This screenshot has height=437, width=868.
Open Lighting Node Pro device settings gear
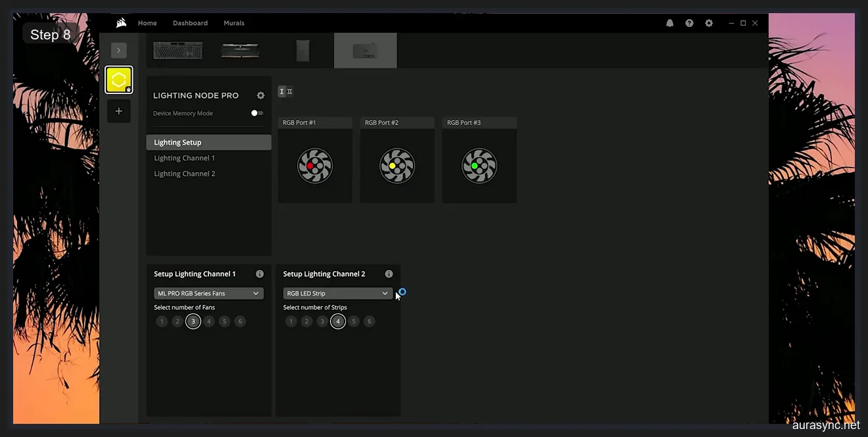click(260, 95)
